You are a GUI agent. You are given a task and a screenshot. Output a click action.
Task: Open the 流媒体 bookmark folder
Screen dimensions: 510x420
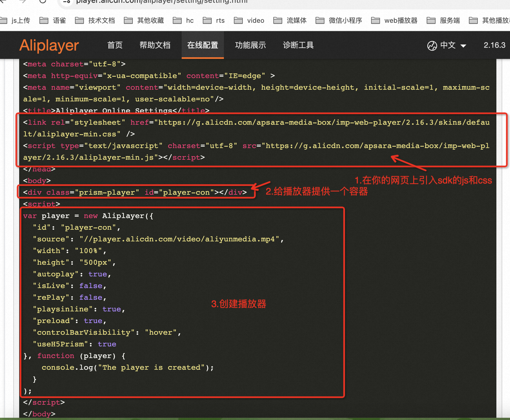tap(290, 21)
